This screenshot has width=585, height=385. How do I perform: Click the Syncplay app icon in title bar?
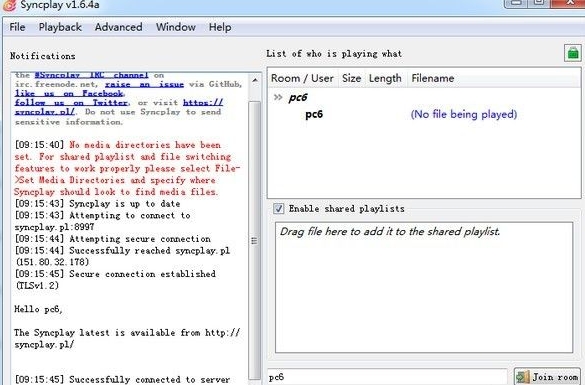pos(9,5)
